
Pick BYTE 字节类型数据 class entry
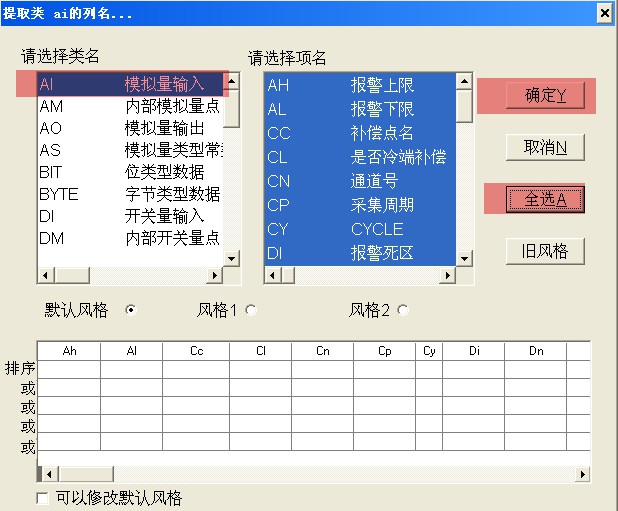130,194
